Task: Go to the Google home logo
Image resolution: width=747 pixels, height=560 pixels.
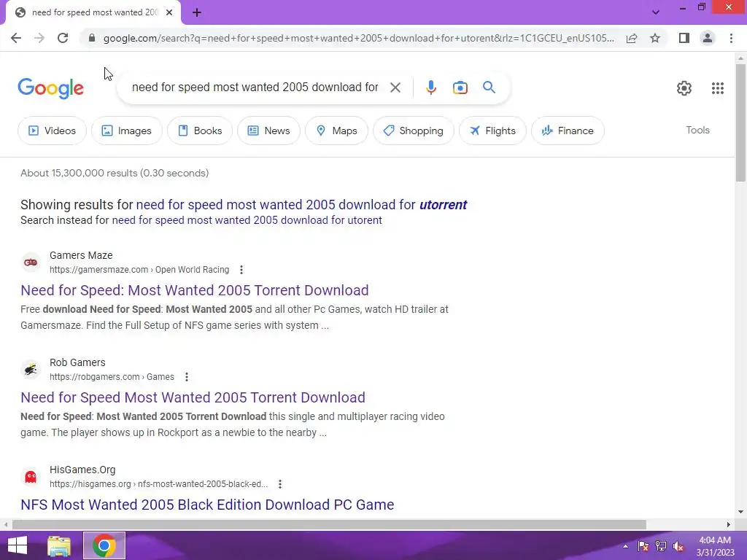Action: pos(50,88)
